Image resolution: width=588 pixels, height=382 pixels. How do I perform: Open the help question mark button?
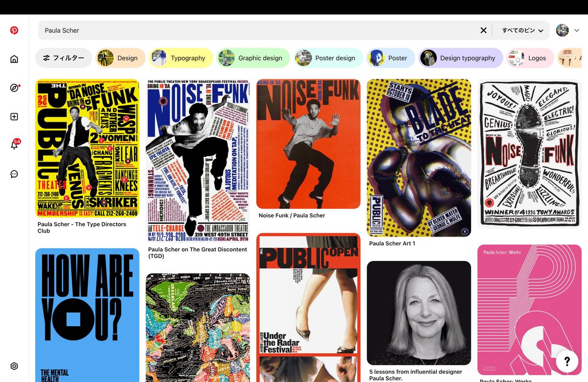coord(567,361)
